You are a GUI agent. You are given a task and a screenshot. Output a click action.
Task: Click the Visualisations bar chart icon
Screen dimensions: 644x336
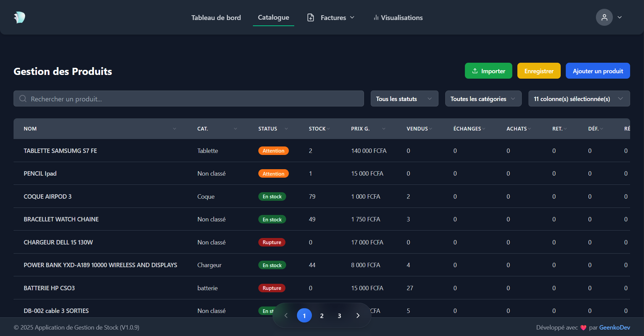click(376, 18)
